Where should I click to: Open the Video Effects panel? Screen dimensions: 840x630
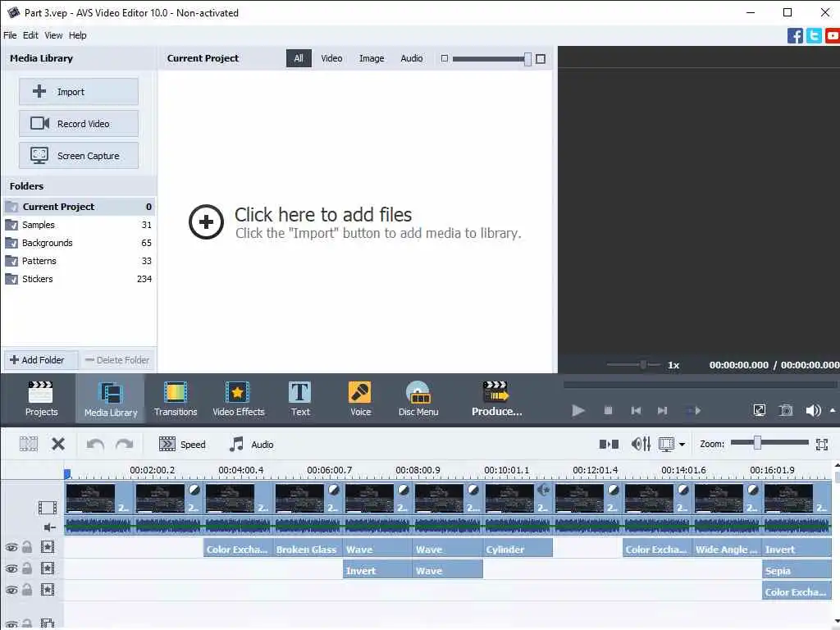239,399
